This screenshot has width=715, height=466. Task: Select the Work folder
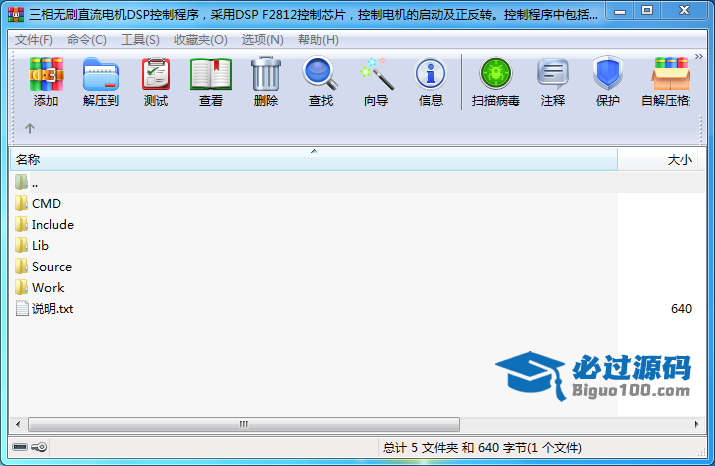click(x=39, y=287)
